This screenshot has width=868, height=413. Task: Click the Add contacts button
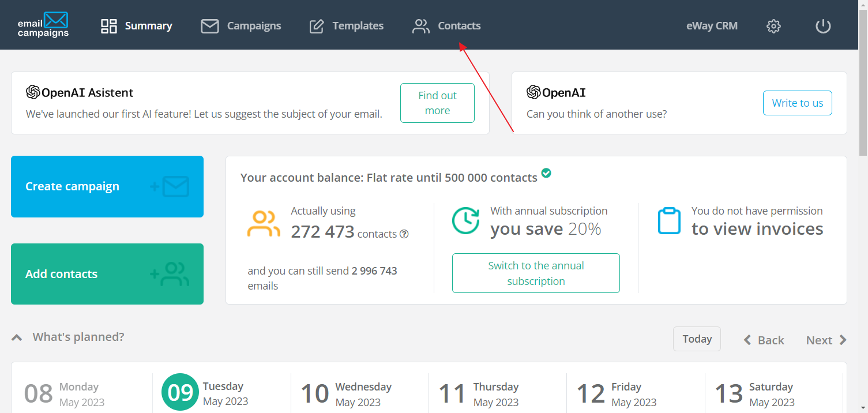click(x=107, y=274)
